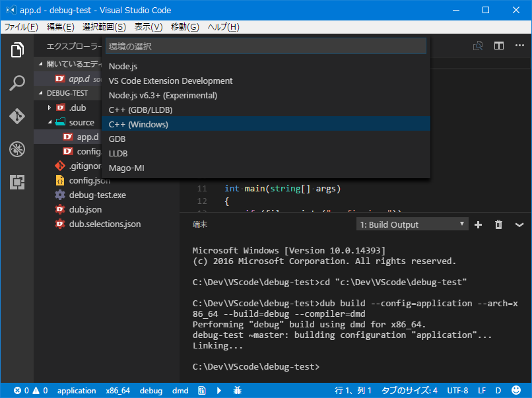The height and width of the screenshot is (398, 532).
Task: Click the search-in-file icon near editor top
Action: click(478, 46)
